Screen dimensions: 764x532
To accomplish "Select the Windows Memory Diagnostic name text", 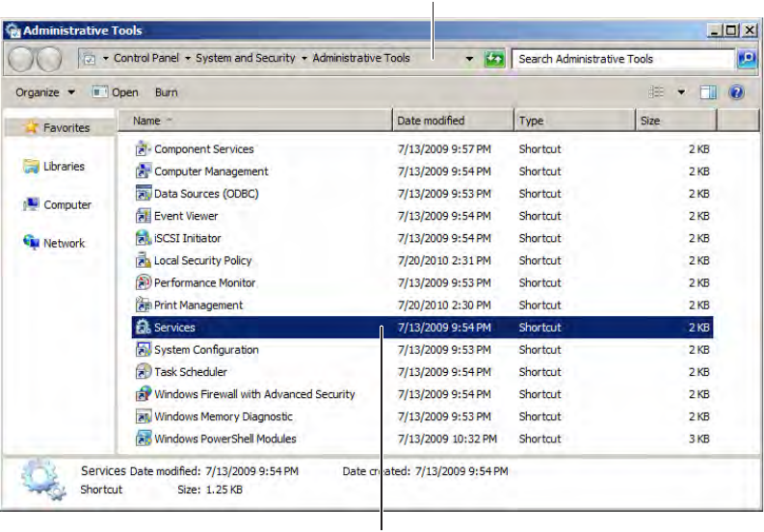I will point(224,416).
